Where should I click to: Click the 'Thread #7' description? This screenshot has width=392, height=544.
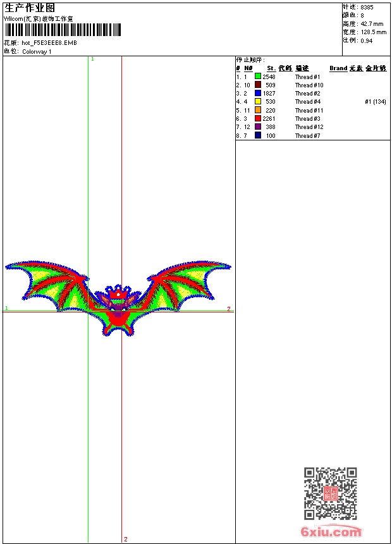[308, 135]
